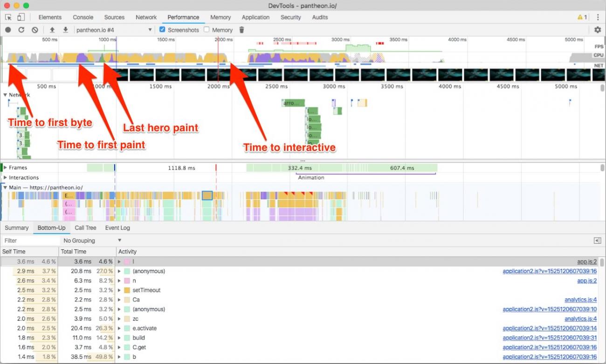606x364 pixels.
Task: Expand the Frames track
Action: [6, 167]
